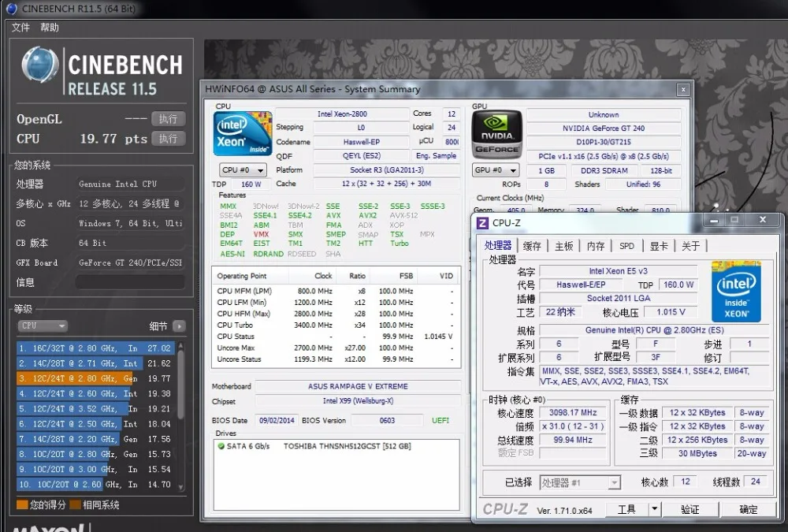Click the 您的得分 orange legend swatch
Image resolution: width=788 pixels, height=532 pixels.
(22, 504)
